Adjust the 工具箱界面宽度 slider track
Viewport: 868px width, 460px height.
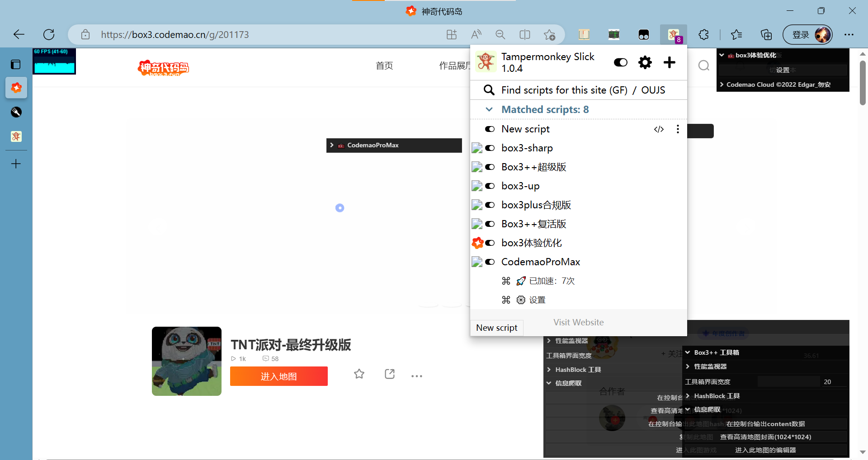pyautogui.click(x=789, y=382)
